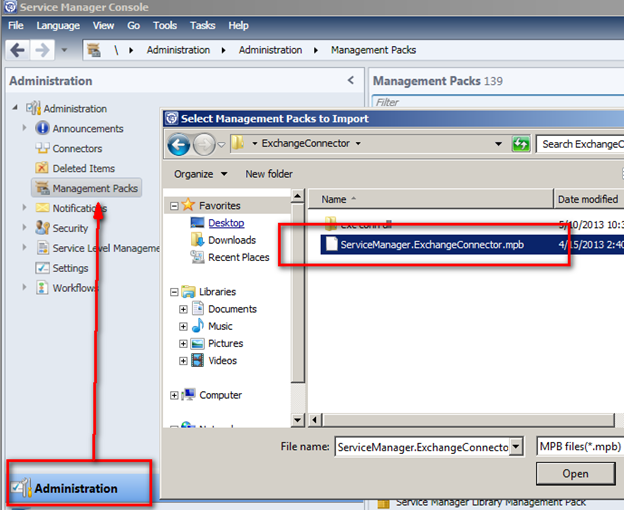Select the Settings icon in tree
The height and width of the screenshot is (510, 624).
[x=42, y=268]
